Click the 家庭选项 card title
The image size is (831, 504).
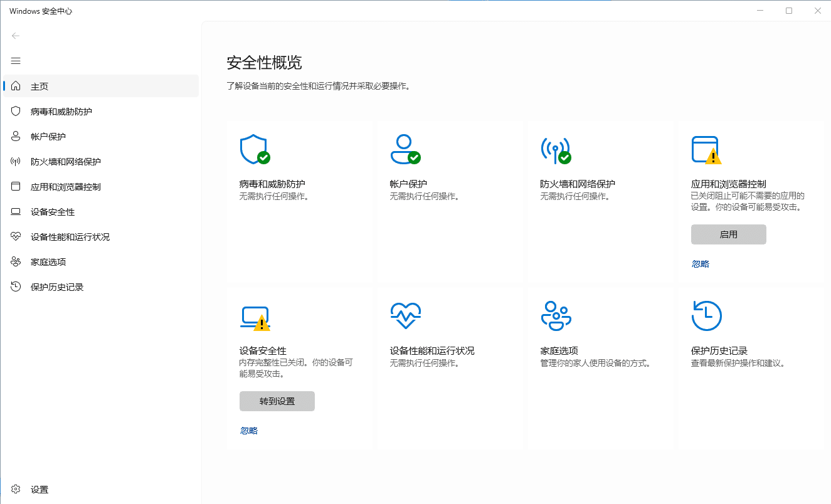[x=559, y=351]
